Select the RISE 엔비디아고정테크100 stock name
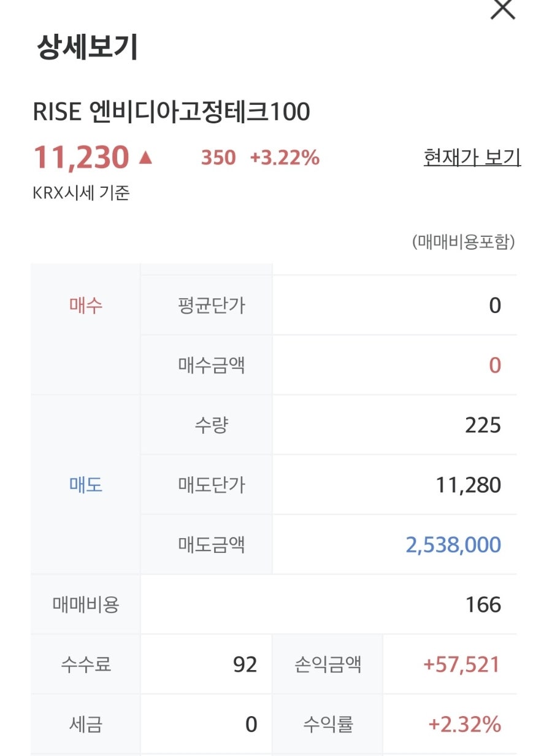This screenshot has height=756, width=552. (x=171, y=112)
